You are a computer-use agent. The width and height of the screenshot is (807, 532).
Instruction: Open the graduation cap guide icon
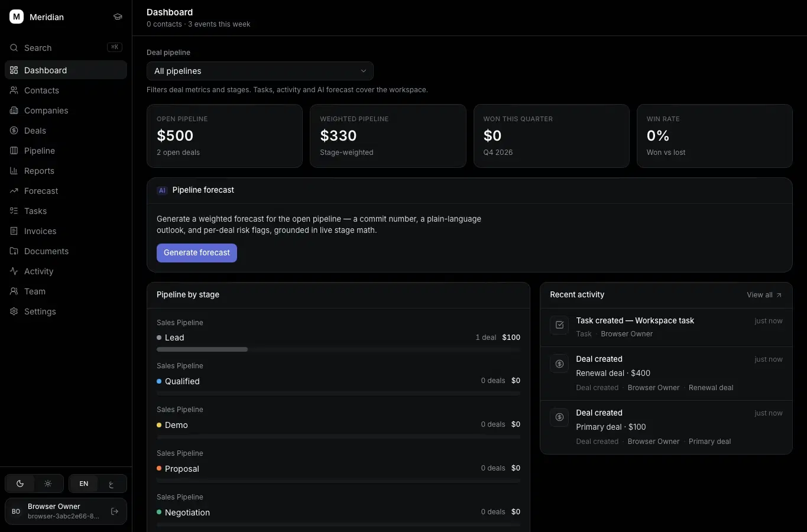(x=118, y=17)
